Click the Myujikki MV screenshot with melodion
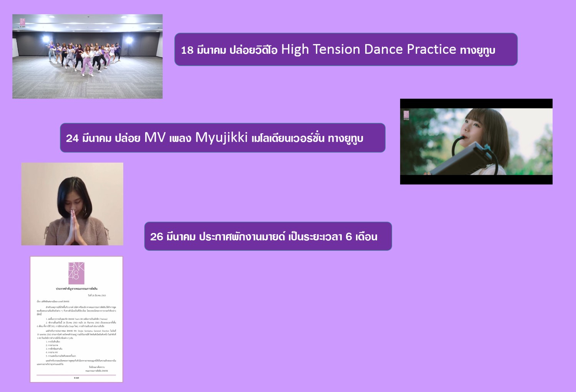 coord(476,142)
